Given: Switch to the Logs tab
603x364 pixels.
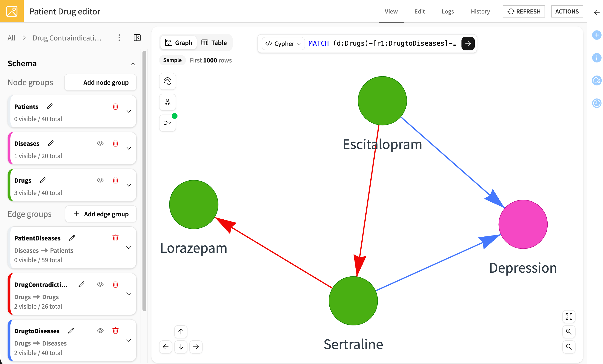Looking at the screenshot, I should click(x=448, y=11).
